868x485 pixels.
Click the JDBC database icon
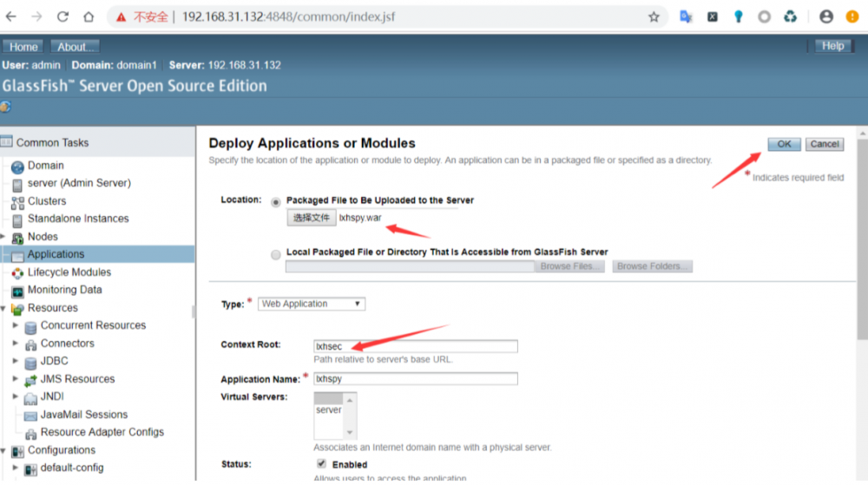30,362
